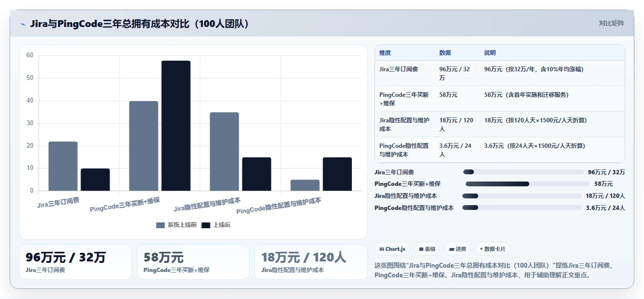Select the 数据卡片 chip
The image size is (644, 299).
[x=492, y=249]
